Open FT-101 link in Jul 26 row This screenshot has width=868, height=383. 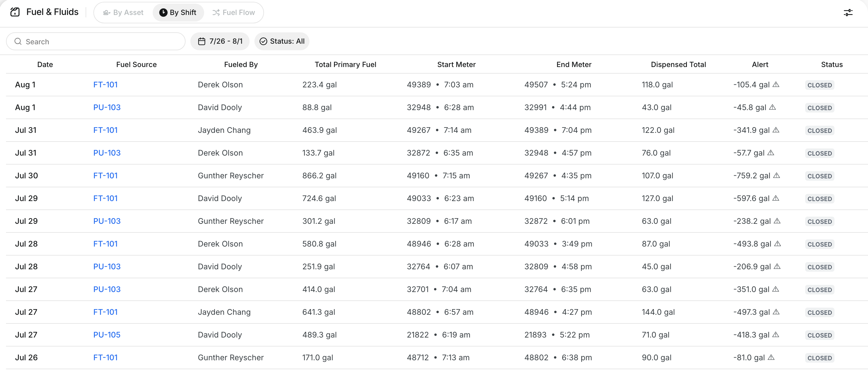point(105,357)
